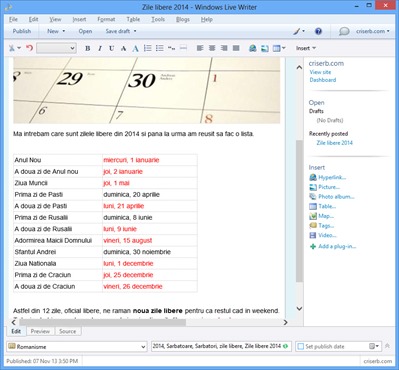Toggle italic formatting
Screen dimensions: 399x370
pos(100,49)
